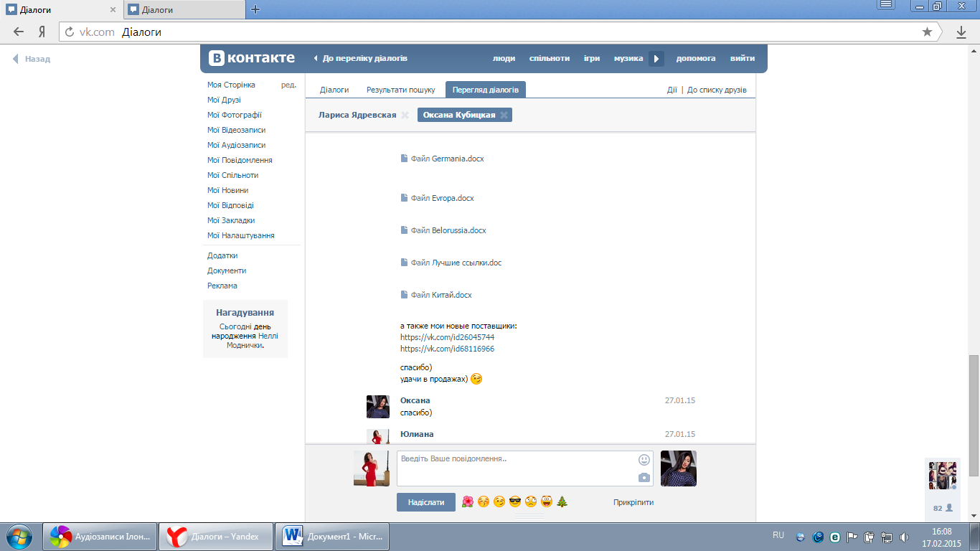Click допомога in the header

pos(696,58)
